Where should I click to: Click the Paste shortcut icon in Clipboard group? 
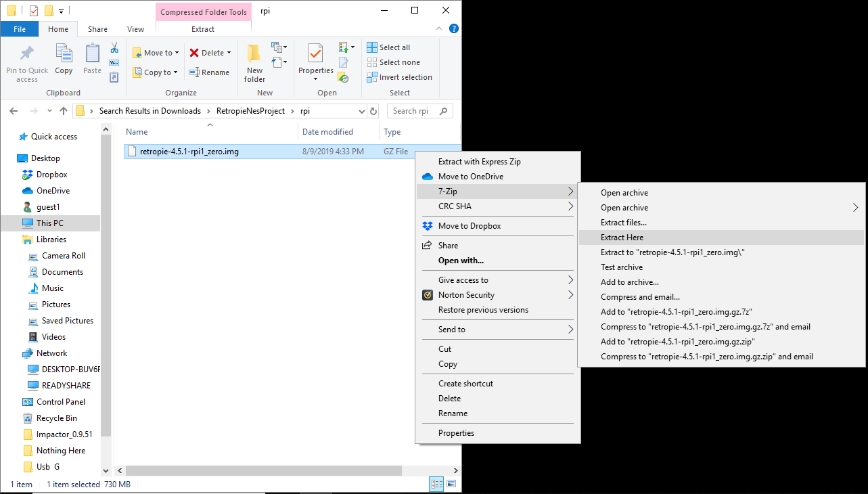114,77
